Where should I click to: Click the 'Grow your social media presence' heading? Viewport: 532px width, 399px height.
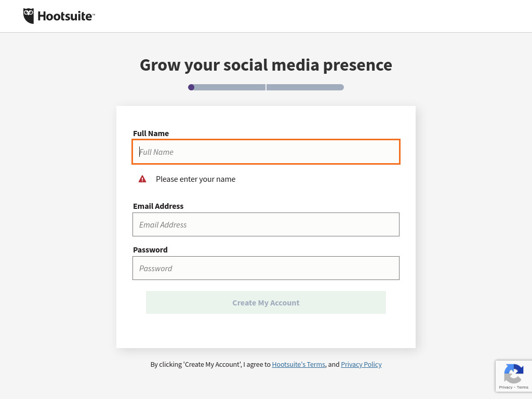[x=266, y=65]
